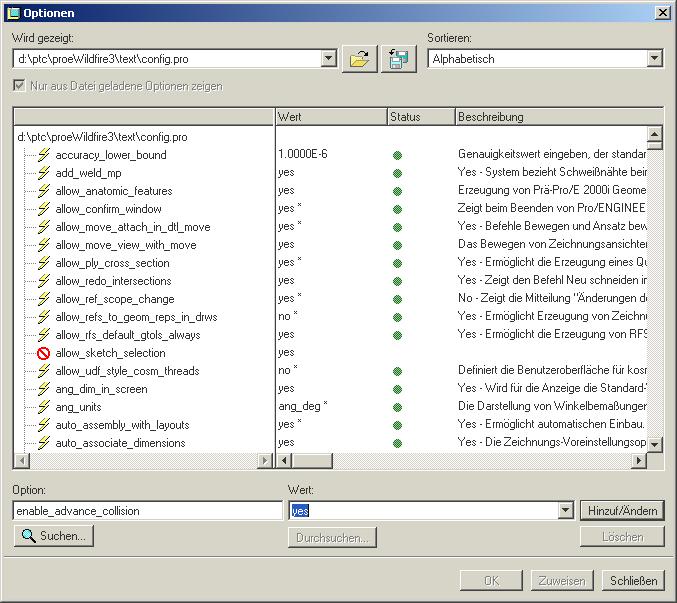Click the green status dot for auto_associate_dimensions

pos(397,443)
